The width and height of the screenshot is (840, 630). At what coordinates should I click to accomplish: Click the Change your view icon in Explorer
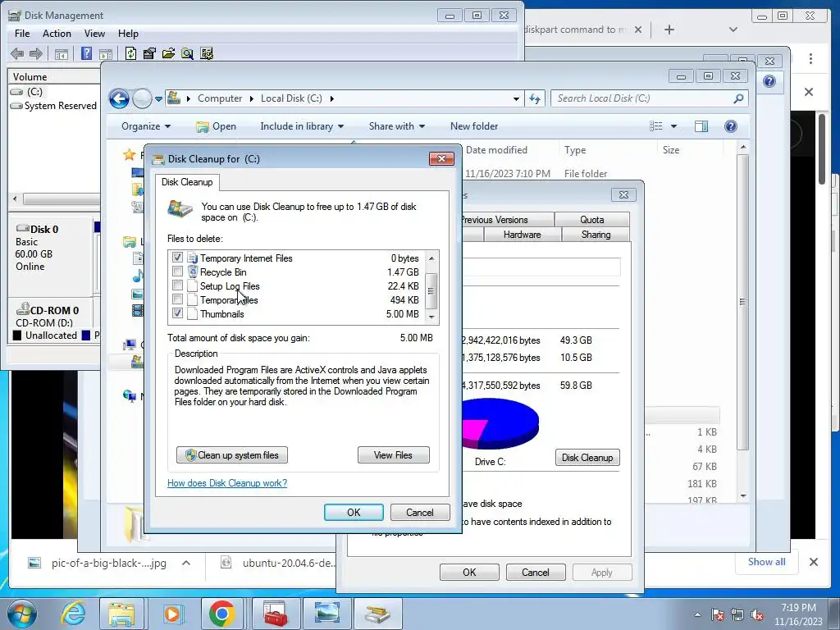point(656,126)
